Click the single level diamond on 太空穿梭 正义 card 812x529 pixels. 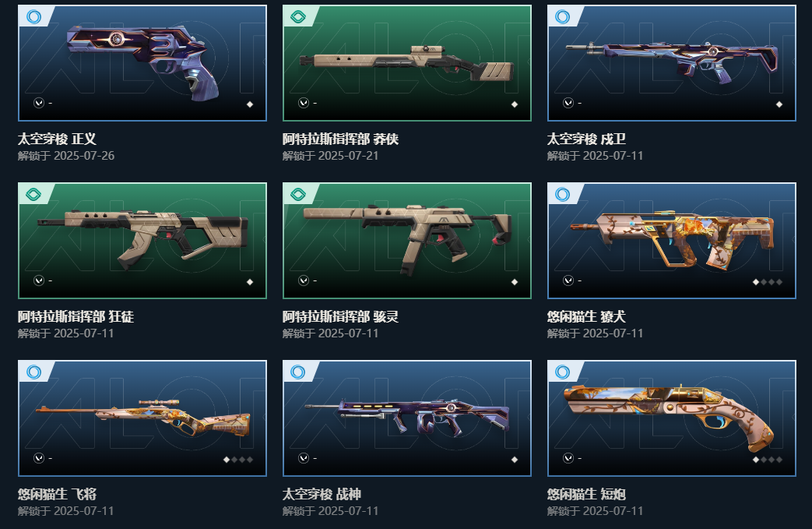tap(250, 104)
